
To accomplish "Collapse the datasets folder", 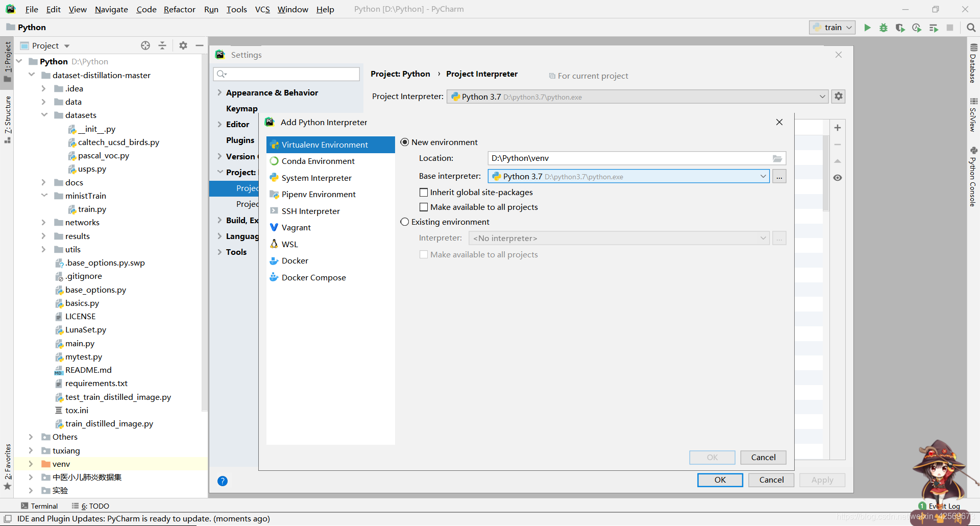I will point(44,115).
